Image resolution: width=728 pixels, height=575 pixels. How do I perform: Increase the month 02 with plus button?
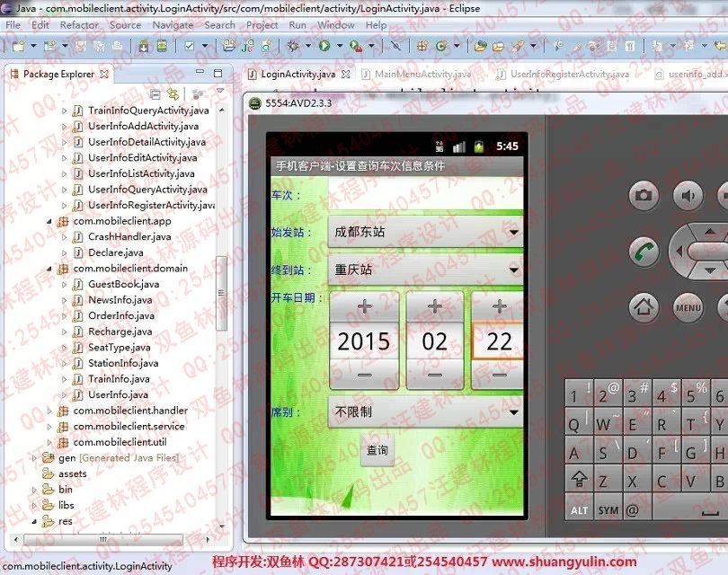click(x=435, y=306)
